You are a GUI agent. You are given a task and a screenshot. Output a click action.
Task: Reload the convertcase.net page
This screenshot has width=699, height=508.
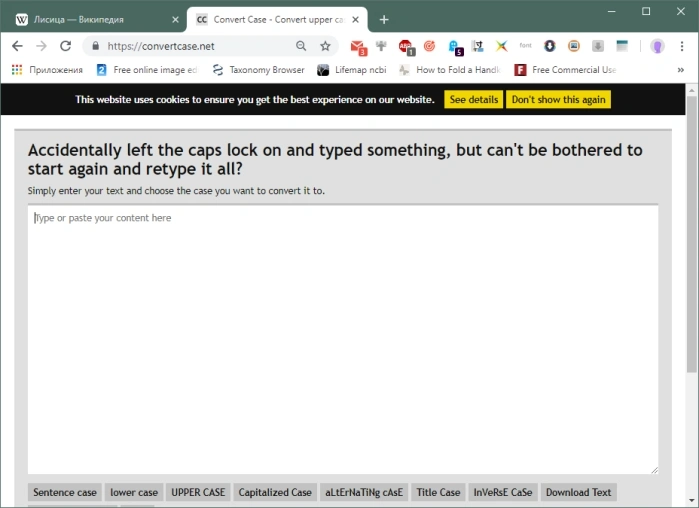(66, 46)
